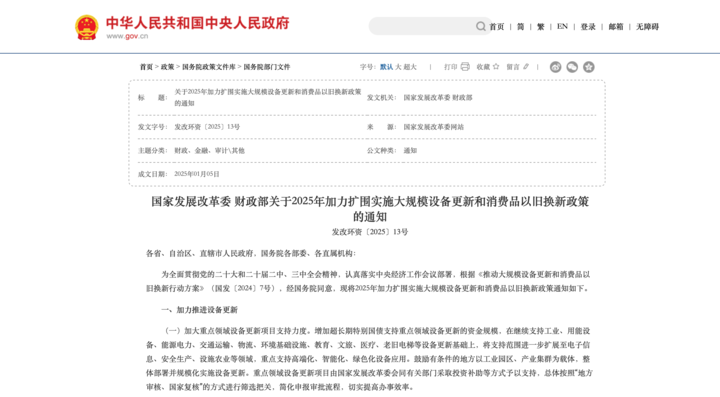The image size is (720, 397).
Task: Switch to 简 simplified Chinese
Action: click(520, 27)
